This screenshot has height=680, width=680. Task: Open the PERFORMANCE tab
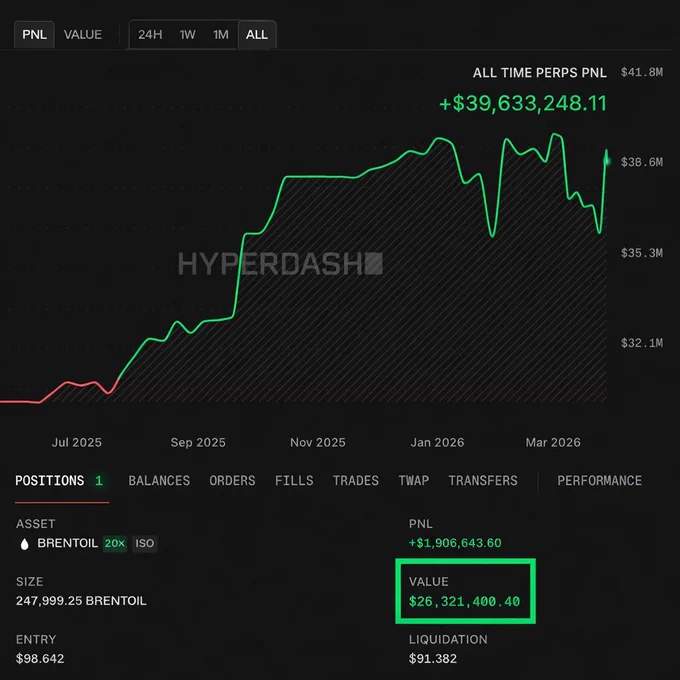click(599, 481)
